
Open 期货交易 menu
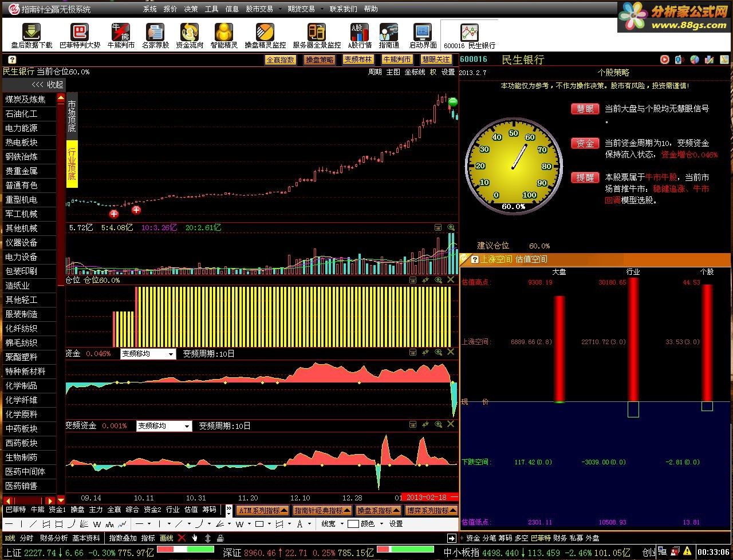(301, 9)
